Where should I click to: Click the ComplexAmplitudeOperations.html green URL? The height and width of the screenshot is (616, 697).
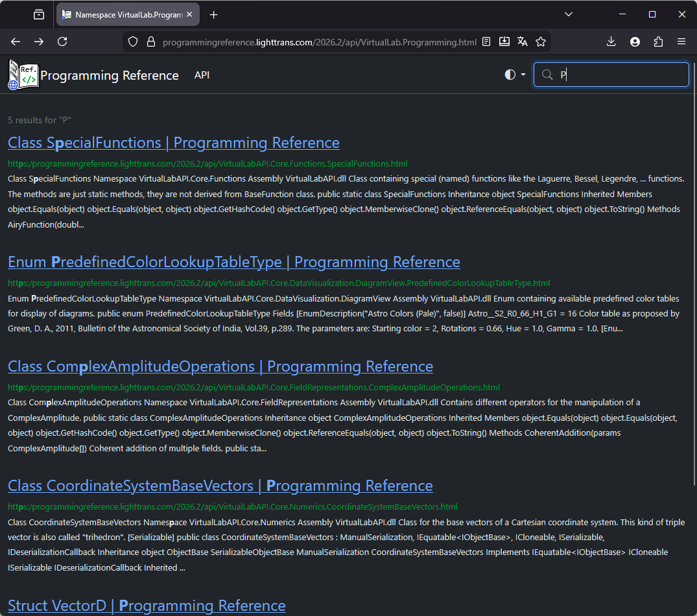pyautogui.click(x=254, y=388)
